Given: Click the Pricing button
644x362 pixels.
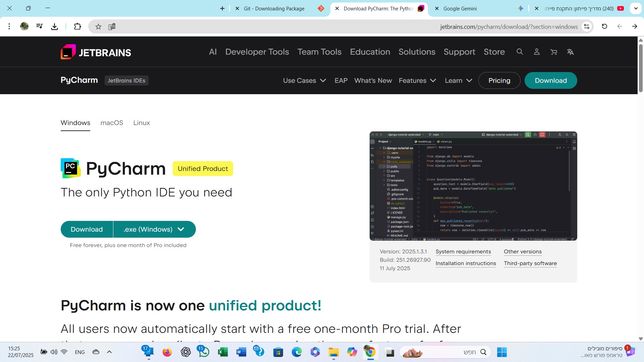Looking at the screenshot, I should pyautogui.click(x=499, y=80).
